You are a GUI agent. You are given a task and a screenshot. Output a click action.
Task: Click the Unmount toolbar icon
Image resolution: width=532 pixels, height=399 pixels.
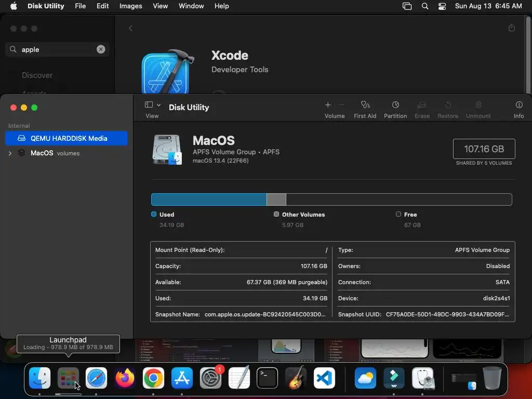478,105
